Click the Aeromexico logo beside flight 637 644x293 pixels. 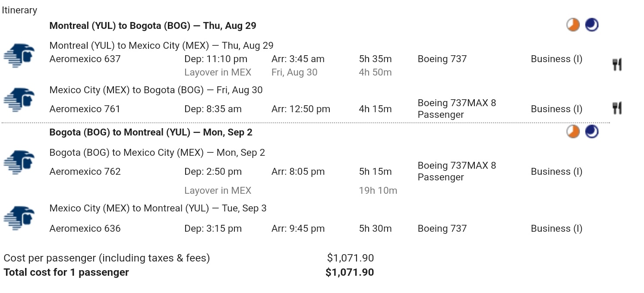19,56
